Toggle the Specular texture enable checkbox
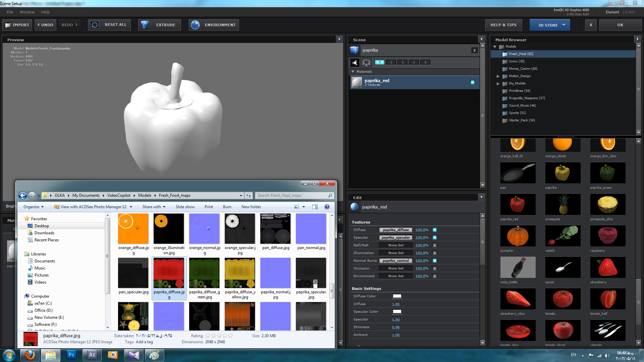This screenshot has height=362, width=644. [435, 238]
